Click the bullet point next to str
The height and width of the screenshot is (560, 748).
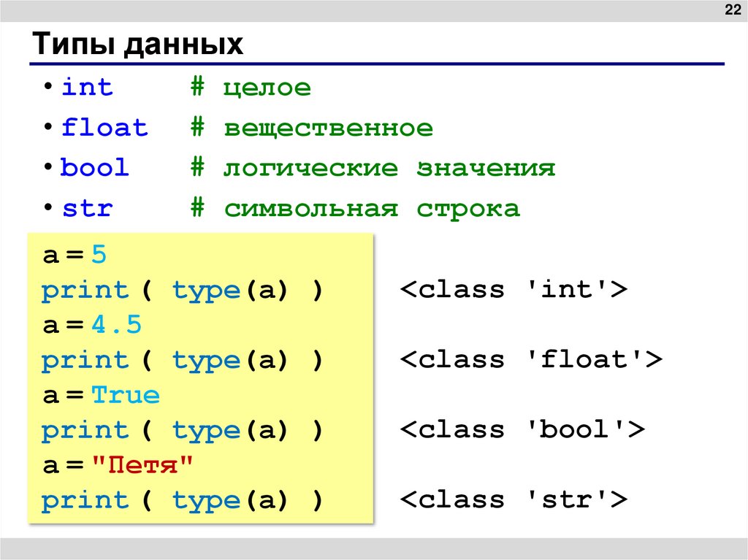47,207
